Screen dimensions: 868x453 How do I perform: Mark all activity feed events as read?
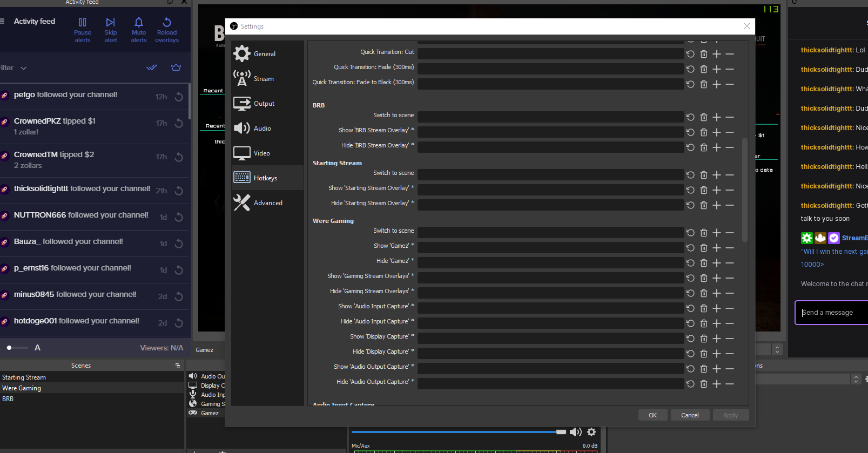tap(152, 67)
